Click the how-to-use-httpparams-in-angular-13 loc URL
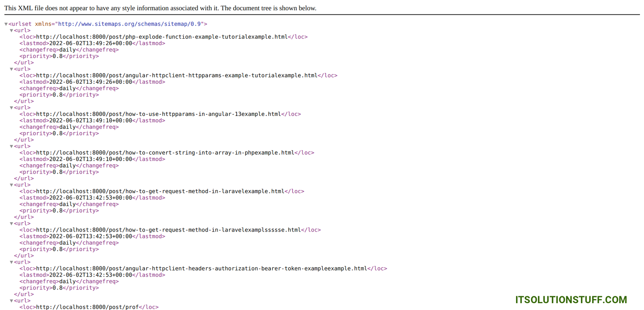644x310 pixels. [x=159, y=114]
